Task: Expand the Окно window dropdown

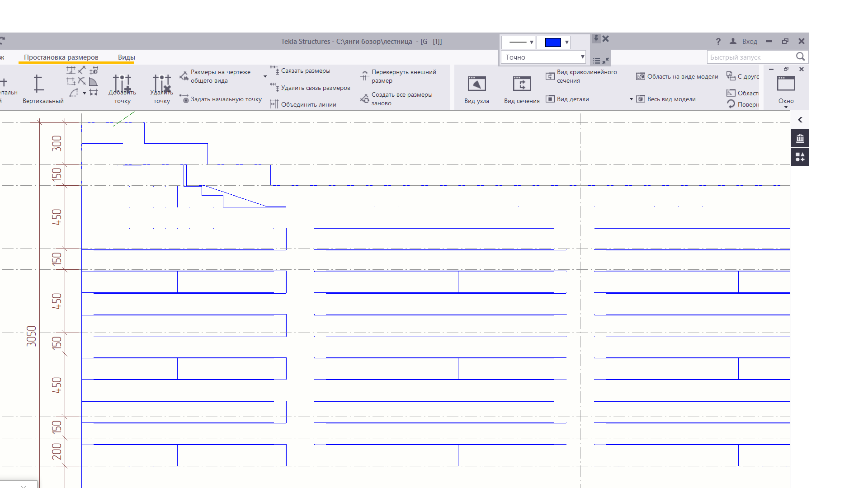Action: [786, 107]
